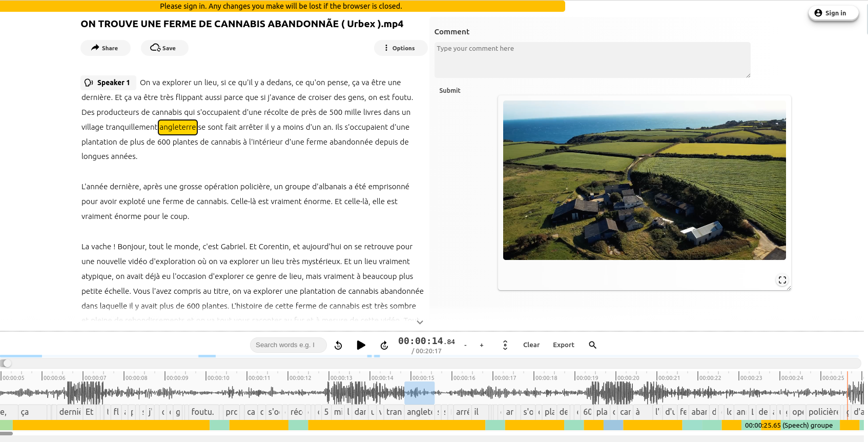Image resolution: width=868 pixels, height=442 pixels.
Task: Save the transcript to cloud
Action: coord(164,48)
